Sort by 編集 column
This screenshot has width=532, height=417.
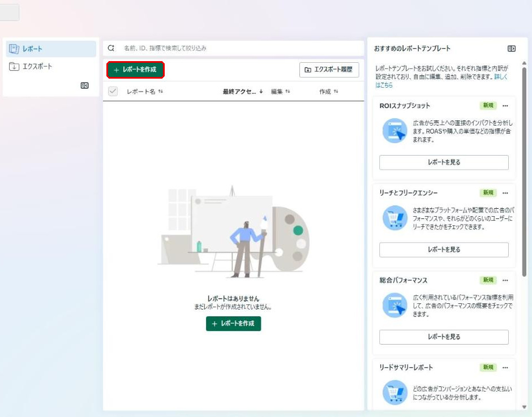click(280, 92)
